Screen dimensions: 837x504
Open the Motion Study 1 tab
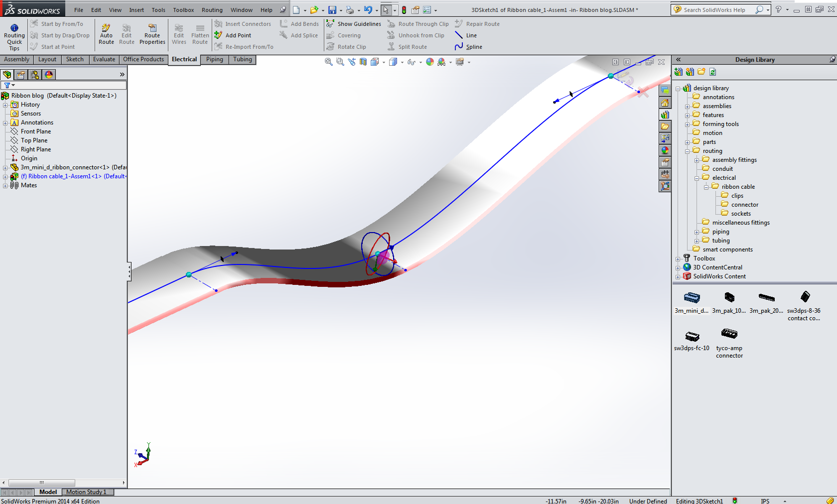point(86,492)
